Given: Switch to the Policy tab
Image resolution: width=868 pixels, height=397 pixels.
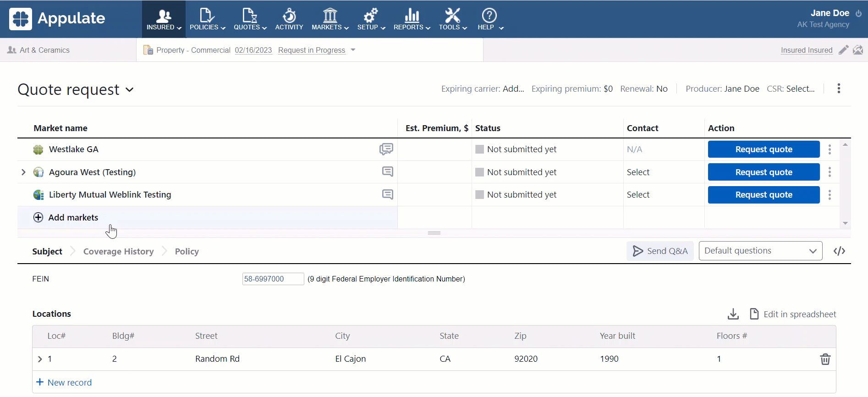Looking at the screenshot, I should pos(187,251).
